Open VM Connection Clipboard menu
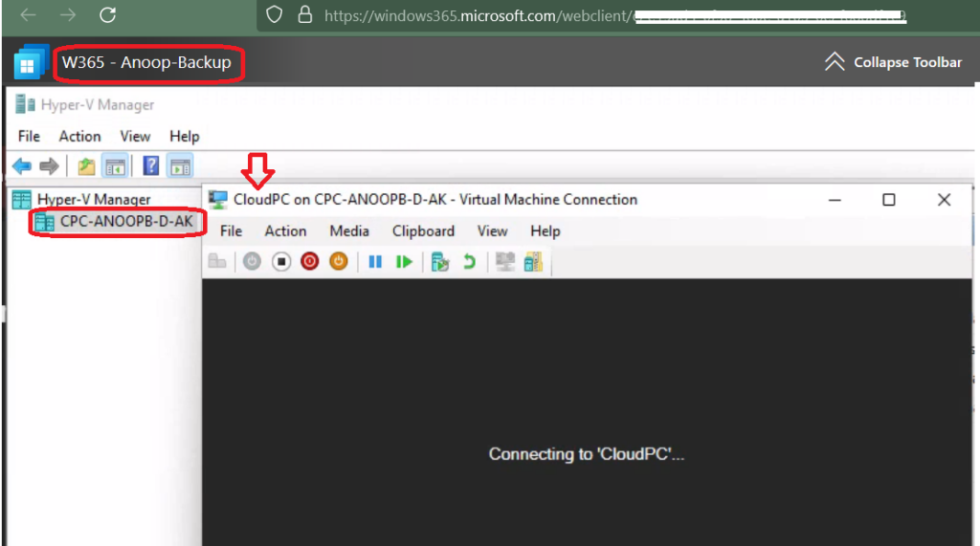 pyautogui.click(x=423, y=231)
